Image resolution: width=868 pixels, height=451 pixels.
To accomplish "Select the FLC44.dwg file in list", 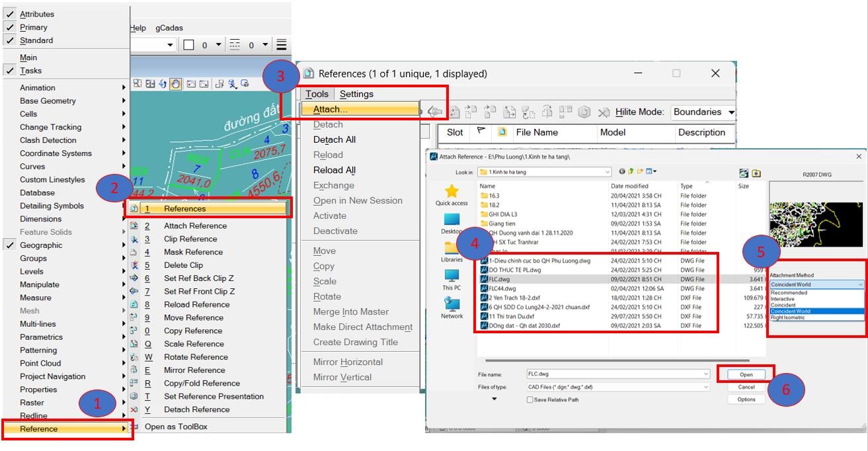I will pyautogui.click(x=502, y=288).
